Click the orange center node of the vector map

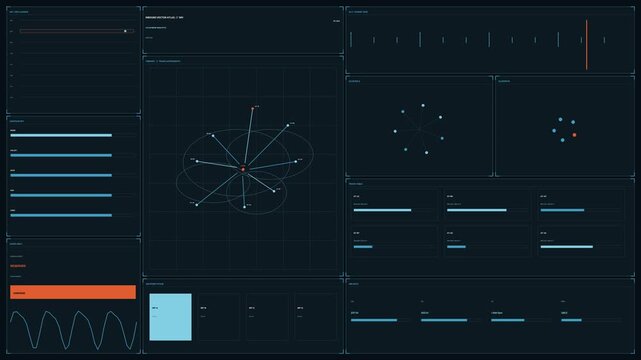click(x=243, y=169)
